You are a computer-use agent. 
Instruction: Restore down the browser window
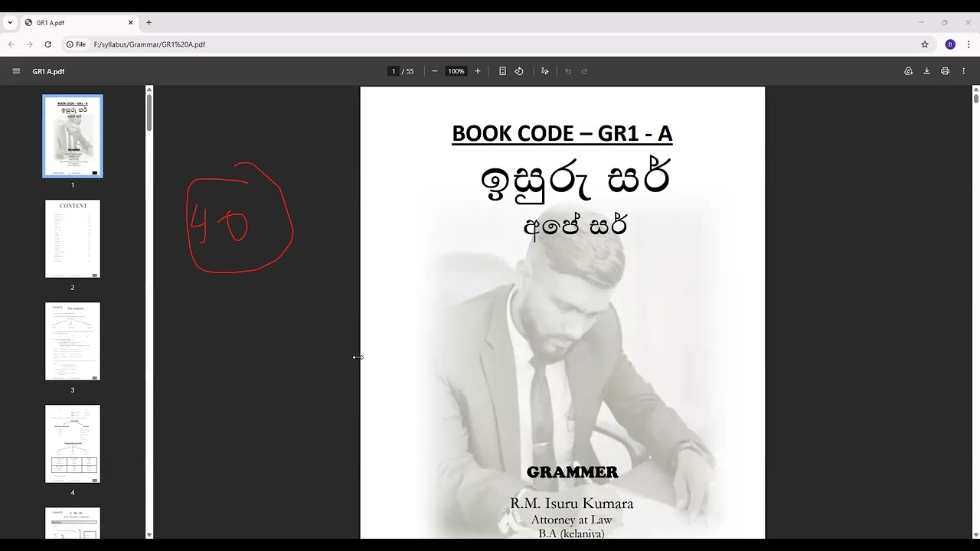pos(945,23)
